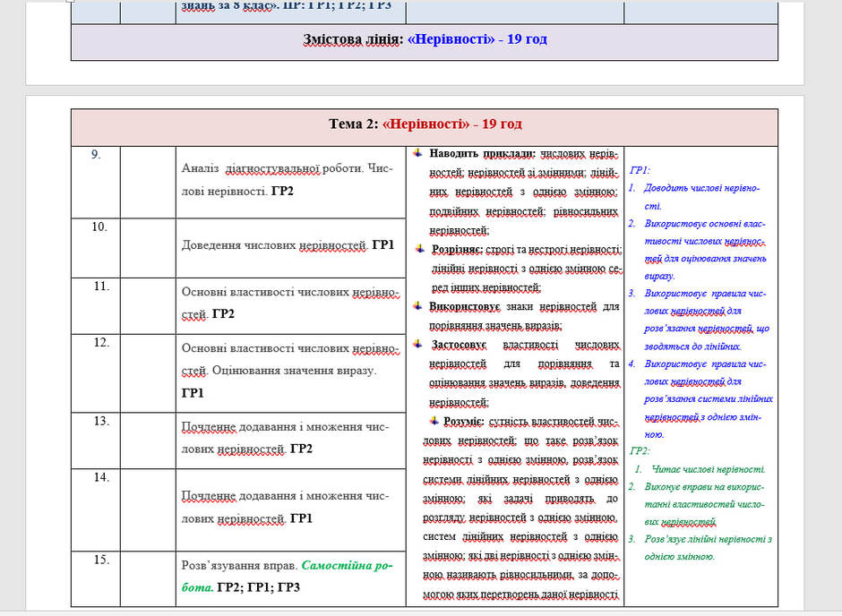Click 'Розв'язує лінійні нерівності з однією змінною' item
842x616 pixels.
tap(708, 548)
